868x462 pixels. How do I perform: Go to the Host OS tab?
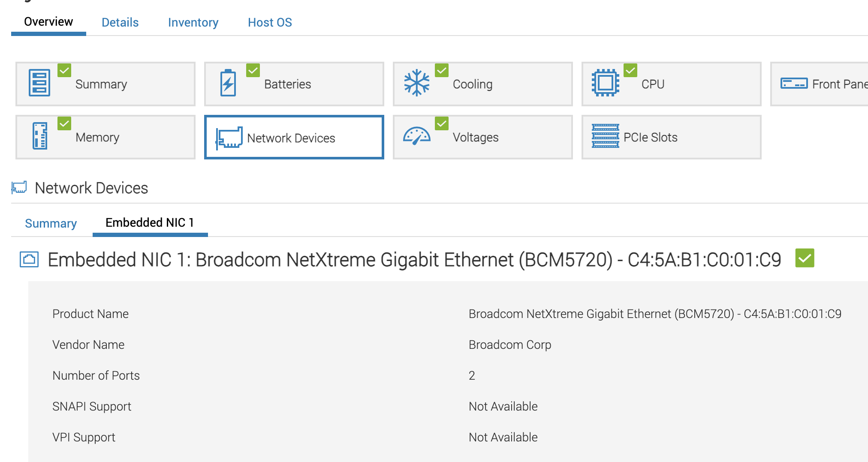point(270,22)
